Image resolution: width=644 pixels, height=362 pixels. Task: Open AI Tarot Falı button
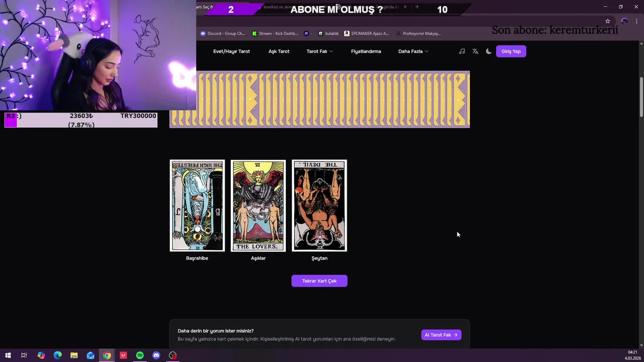pyautogui.click(x=441, y=335)
